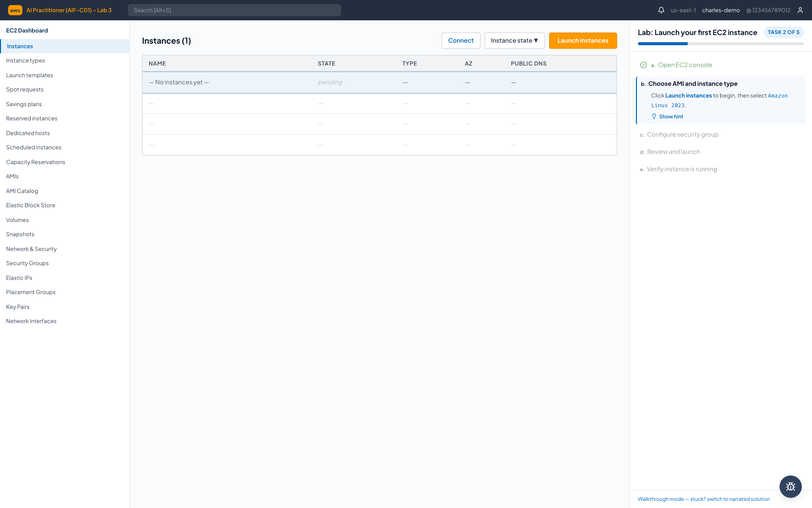Select the 'No instances yet' table row
The image size is (812, 508).
click(380, 82)
